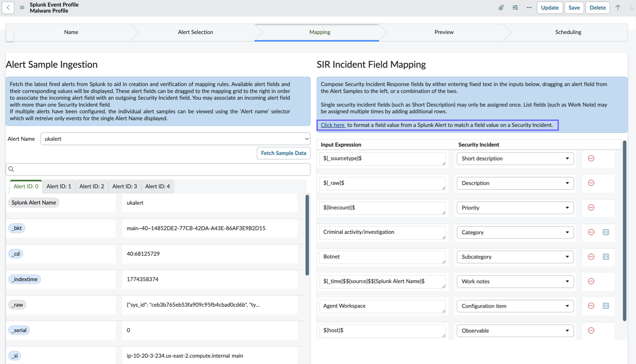Select the _bkt field pill
The image size is (636, 364).
pyautogui.click(x=17, y=228)
